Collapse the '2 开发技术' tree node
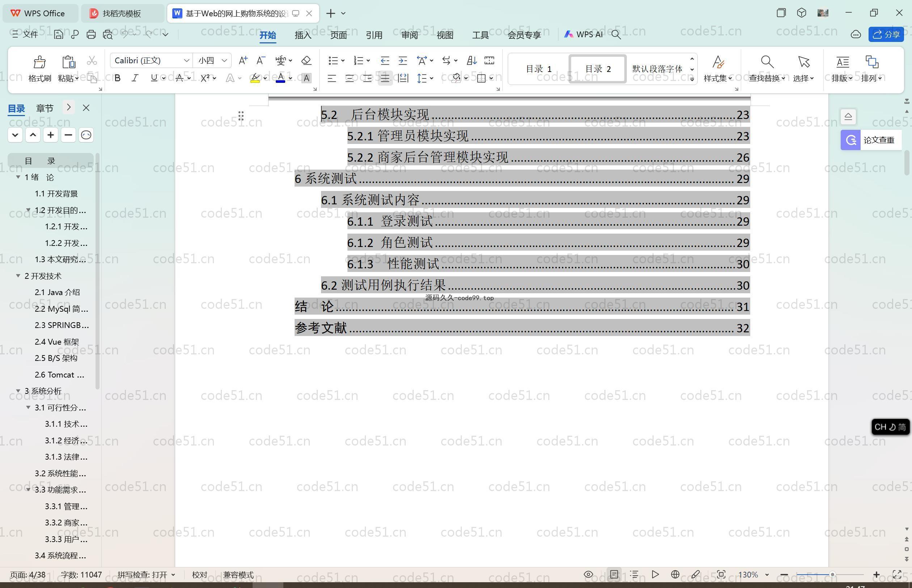 click(18, 276)
